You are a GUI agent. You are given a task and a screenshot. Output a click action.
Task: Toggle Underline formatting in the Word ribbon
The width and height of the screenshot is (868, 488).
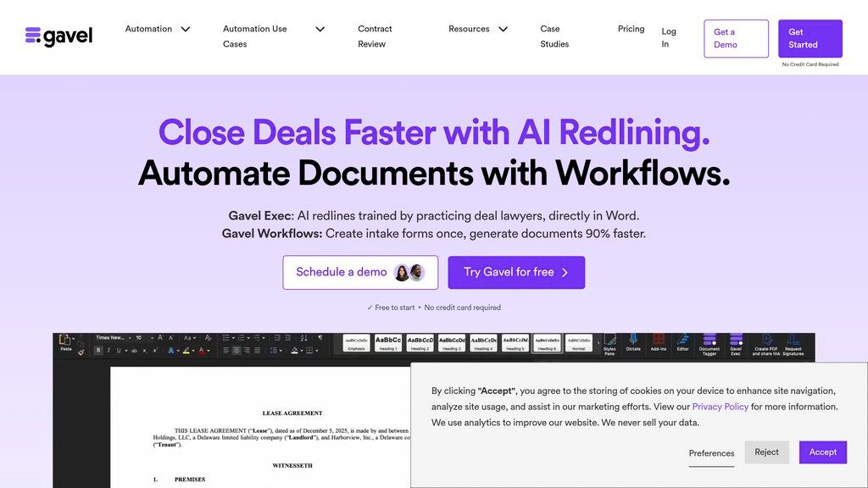click(119, 350)
